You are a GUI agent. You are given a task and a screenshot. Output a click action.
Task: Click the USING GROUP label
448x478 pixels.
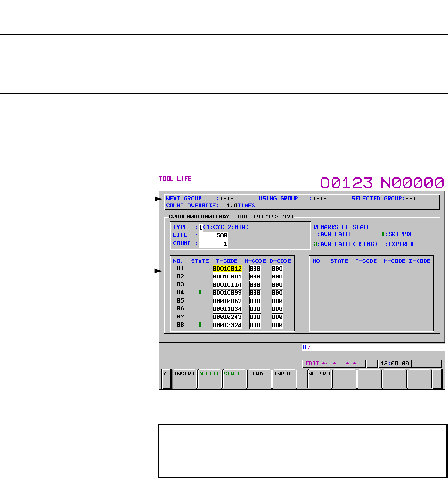278,199
